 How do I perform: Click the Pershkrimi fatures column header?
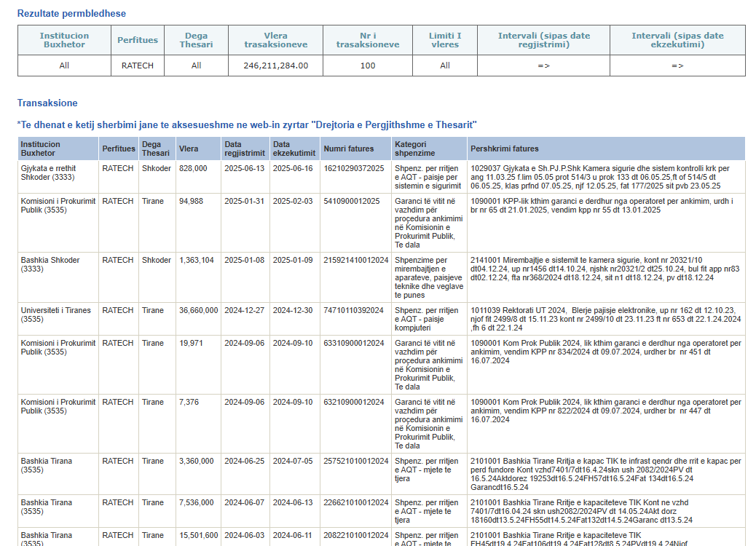[607, 149]
